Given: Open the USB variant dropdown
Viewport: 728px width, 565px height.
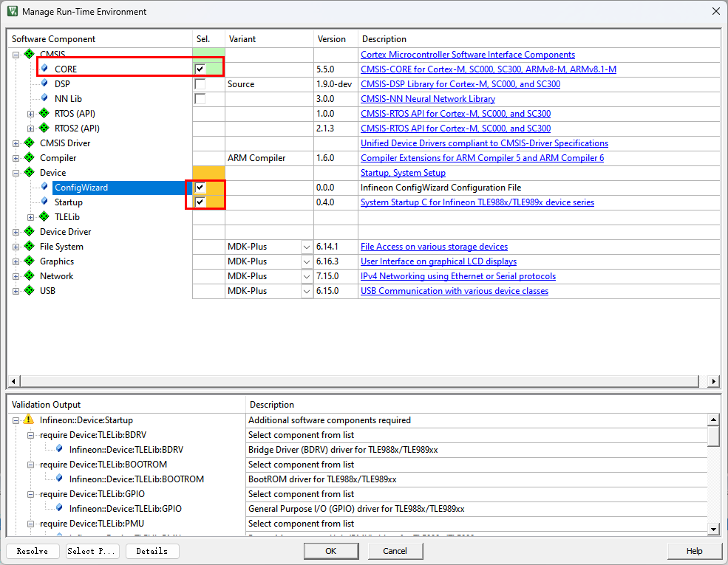Looking at the screenshot, I should [307, 291].
